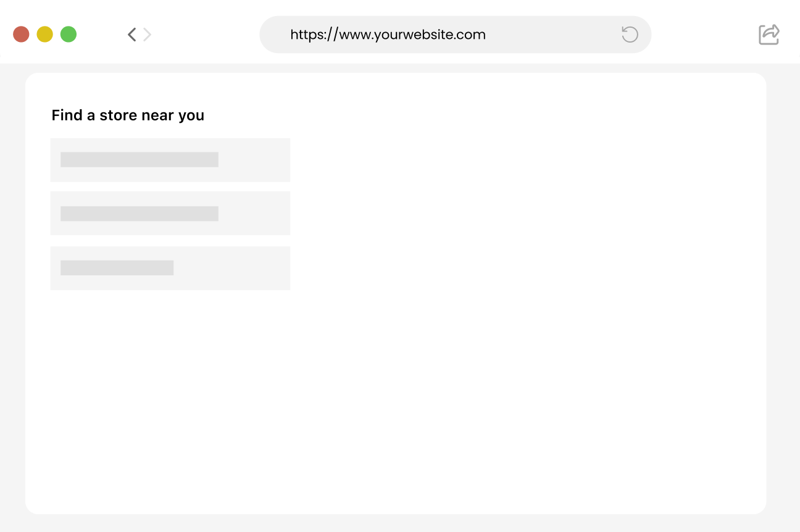Click the "Find a store near you" heading
The width and height of the screenshot is (800, 532).
point(128,115)
